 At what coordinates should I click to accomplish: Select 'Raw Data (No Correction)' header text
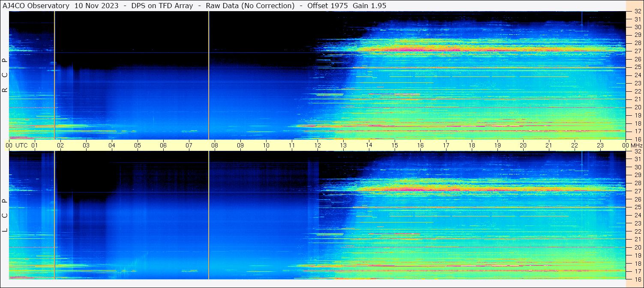[x=250, y=6]
